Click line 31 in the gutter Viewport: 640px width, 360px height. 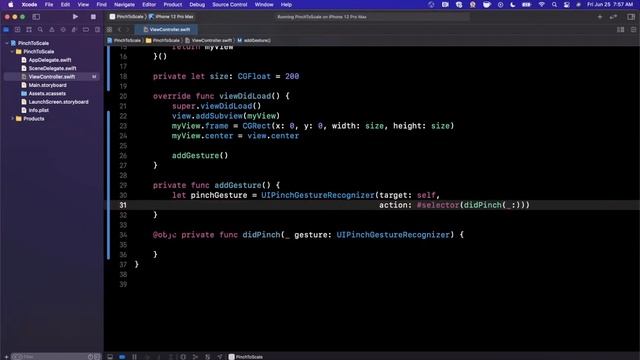pyautogui.click(x=123, y=205)
